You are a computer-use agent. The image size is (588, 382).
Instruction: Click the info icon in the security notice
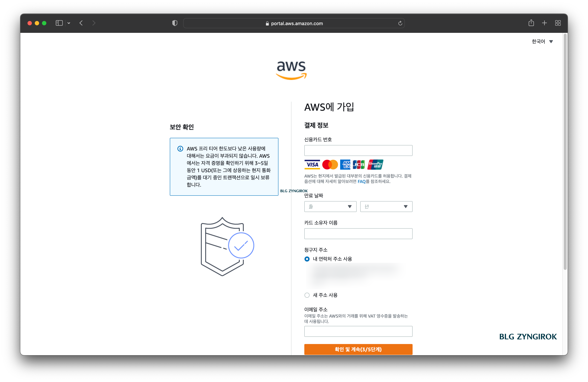pyautogui.click(x=180, y=149)
